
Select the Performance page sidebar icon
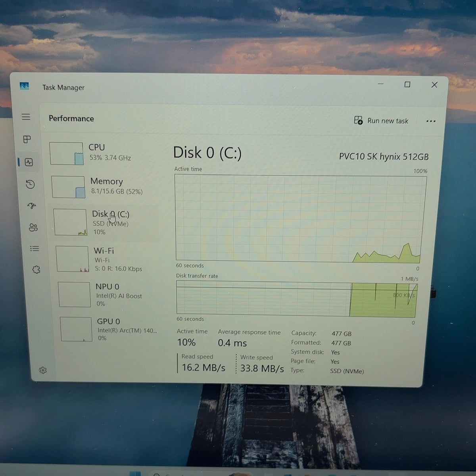(29, 162)
